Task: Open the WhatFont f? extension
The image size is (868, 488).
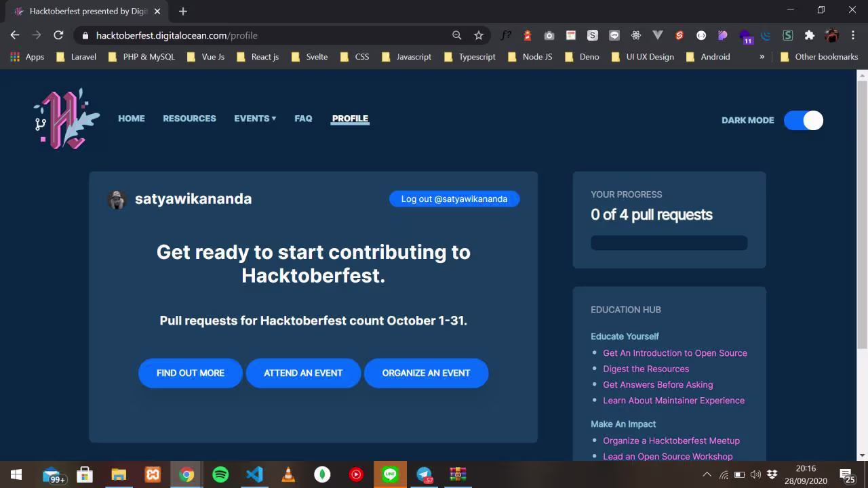Action: click(x=506, y=35)
